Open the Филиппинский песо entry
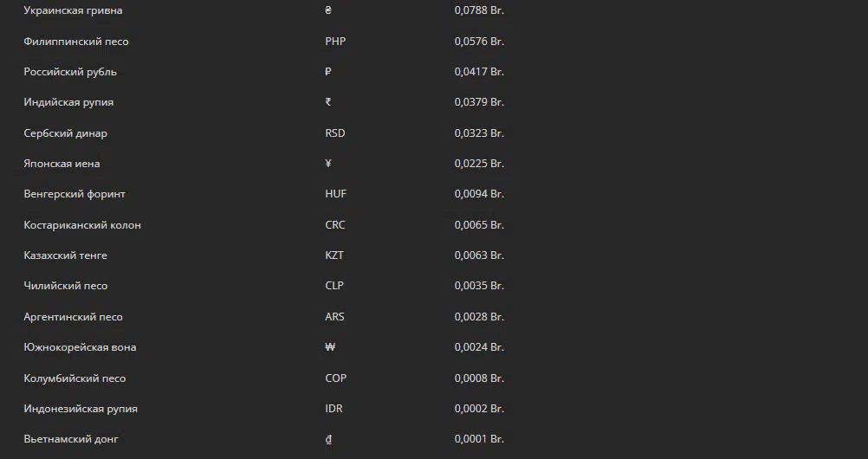 (76, 41)
